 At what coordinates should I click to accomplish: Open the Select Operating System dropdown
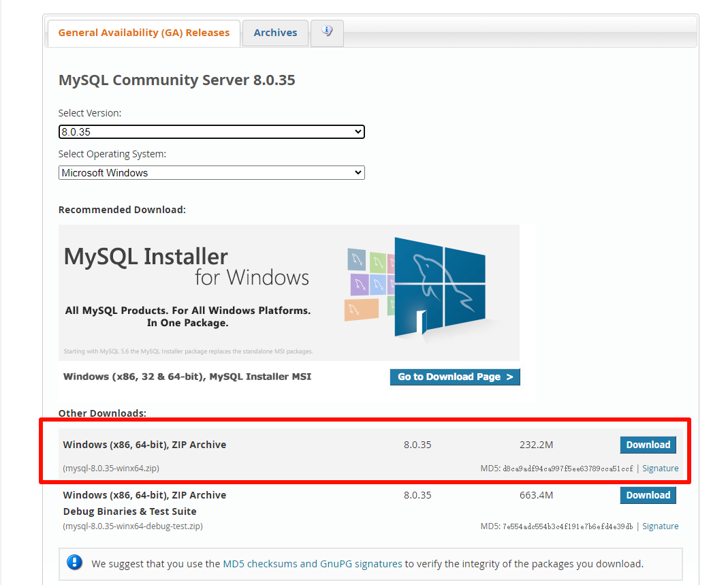(212, 173)
